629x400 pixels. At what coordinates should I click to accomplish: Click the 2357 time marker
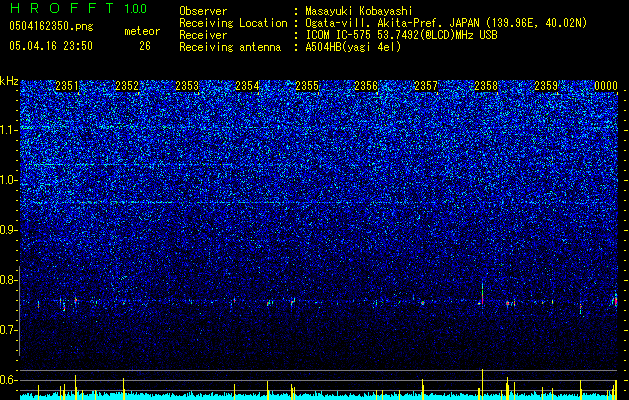click(x=426, y=86)
